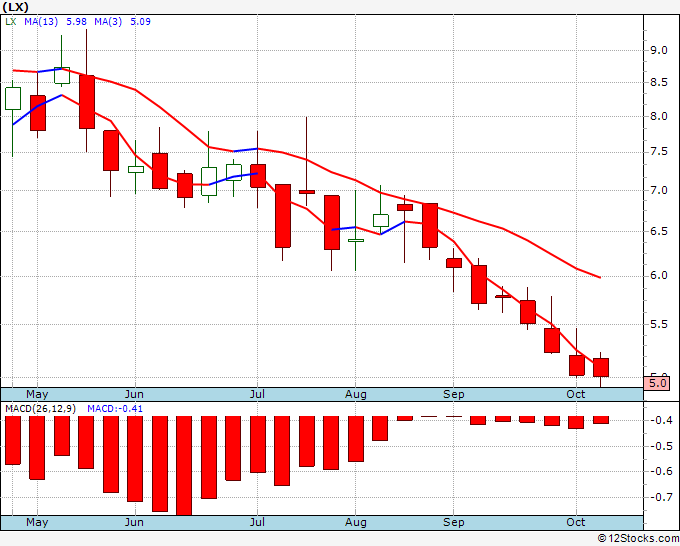This screenshot has width=680, height=546.
Task: Click the last red candlestick in October
Action: pyautogui.click(x=601, y=367)
